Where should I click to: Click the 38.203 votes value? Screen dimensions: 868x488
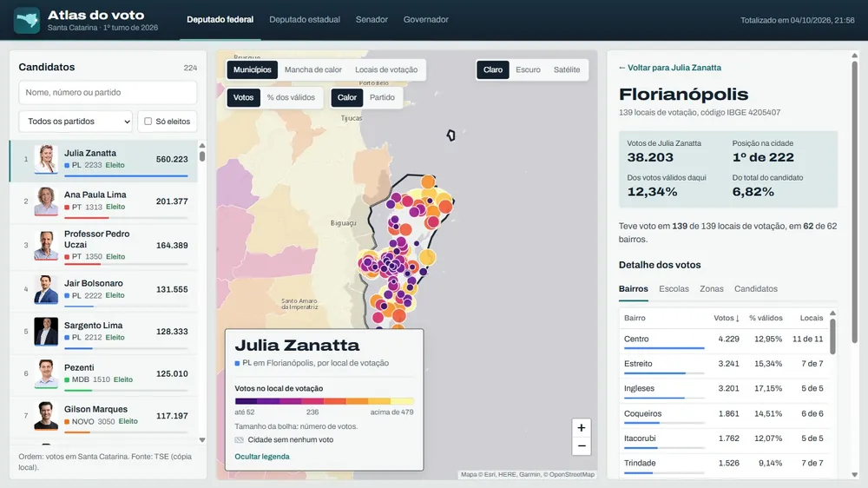coord(650,157)
